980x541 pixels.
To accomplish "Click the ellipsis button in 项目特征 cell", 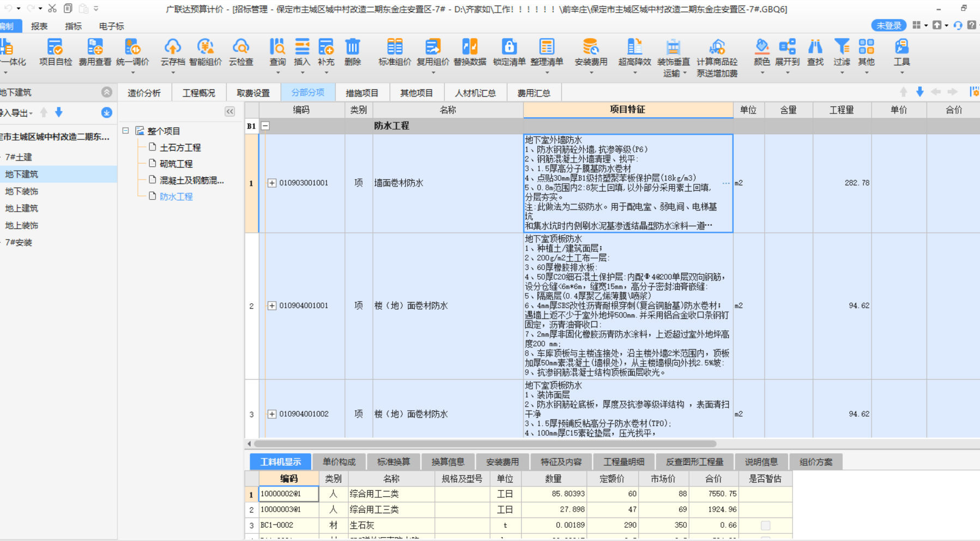I will tap(726, 183).
